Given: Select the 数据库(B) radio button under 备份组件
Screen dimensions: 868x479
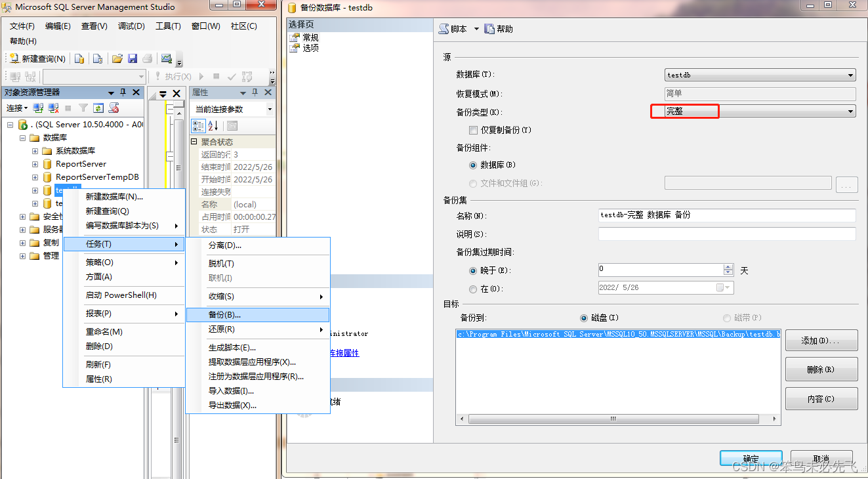Looking at the screenshot, I should pos(473,165).
